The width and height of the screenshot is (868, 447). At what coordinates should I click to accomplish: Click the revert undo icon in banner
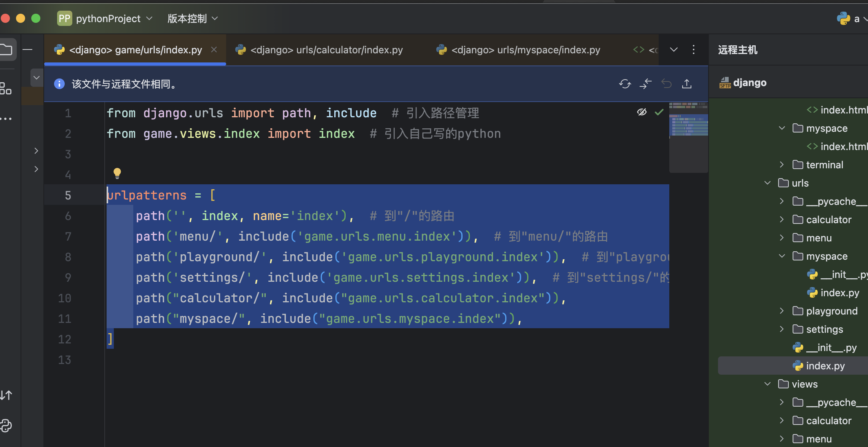click(x=667, y=84)
